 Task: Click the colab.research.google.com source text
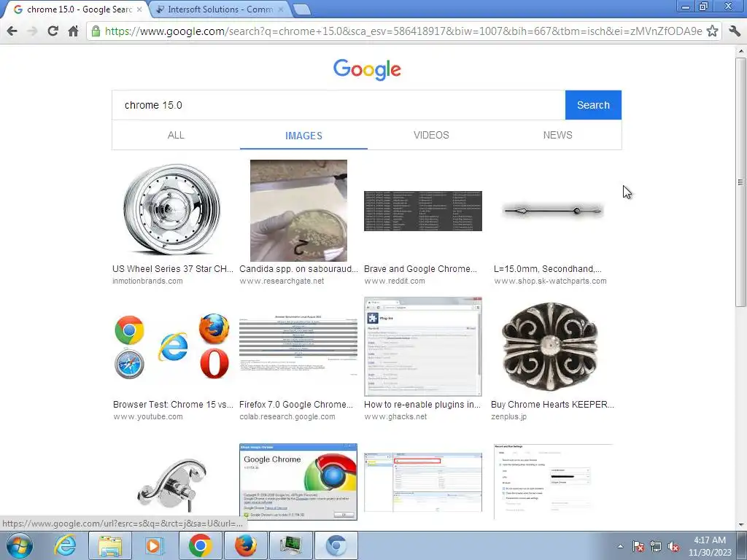[x=287, y=416]
